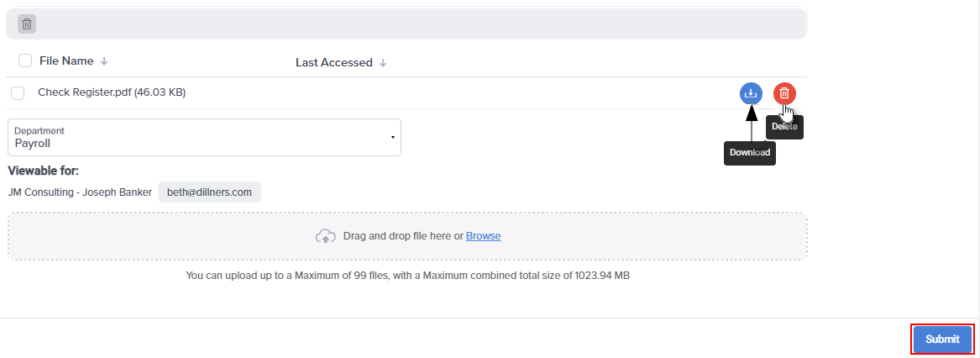The width and height of the screenshot is (980, 358).
Task: Expand the Department dropdown arrow
Action: point(392,137)
